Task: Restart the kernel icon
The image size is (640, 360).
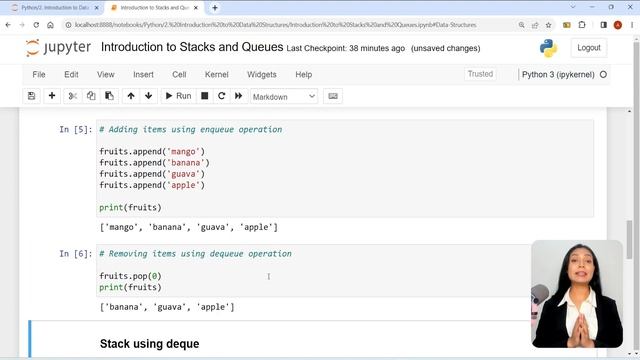Action: pos(222,96)
